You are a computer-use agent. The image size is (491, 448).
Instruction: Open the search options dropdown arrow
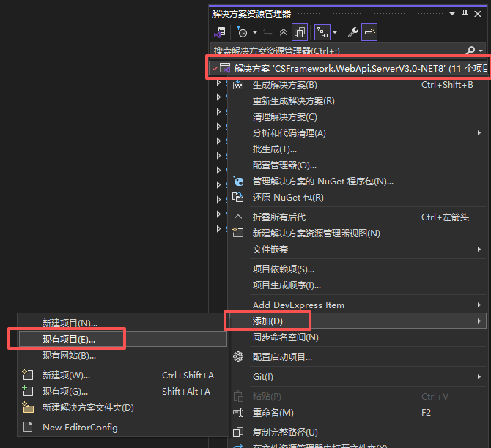(x=481, y=51)
